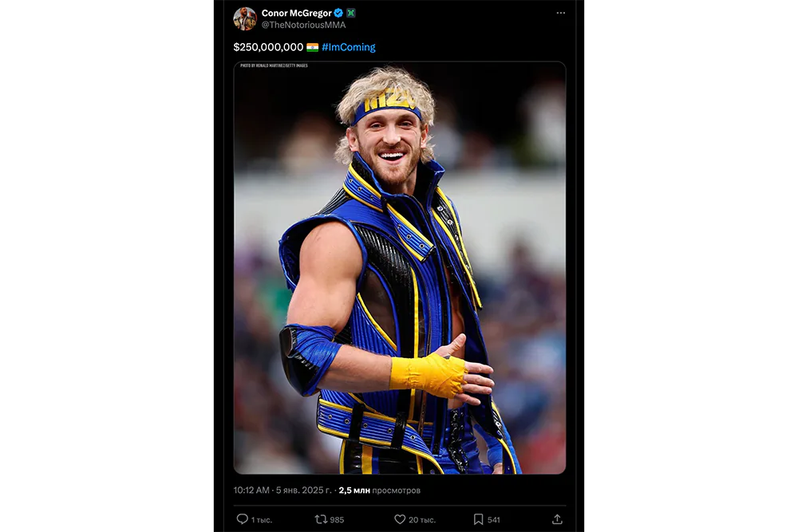Viewport: 798px width, 532px height.
Task: Click the 541 bookmarks count
Action: point(494,520)
